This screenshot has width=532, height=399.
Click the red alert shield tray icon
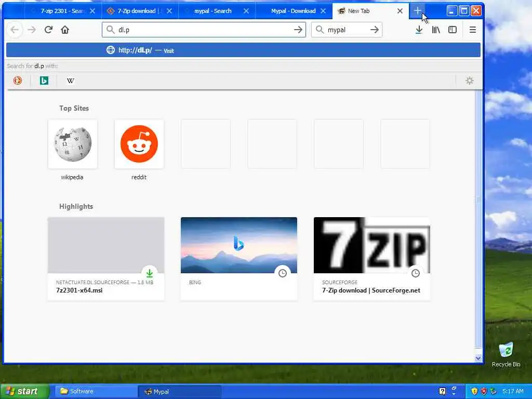coord(484,391)
